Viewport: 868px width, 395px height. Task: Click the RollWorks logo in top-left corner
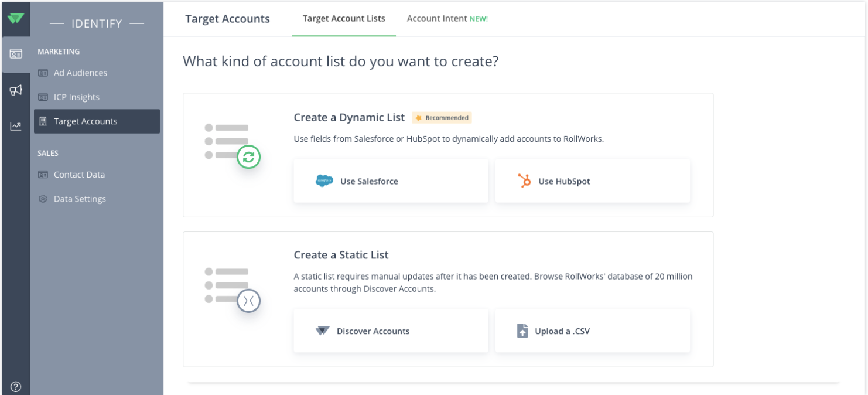point(16,18)
